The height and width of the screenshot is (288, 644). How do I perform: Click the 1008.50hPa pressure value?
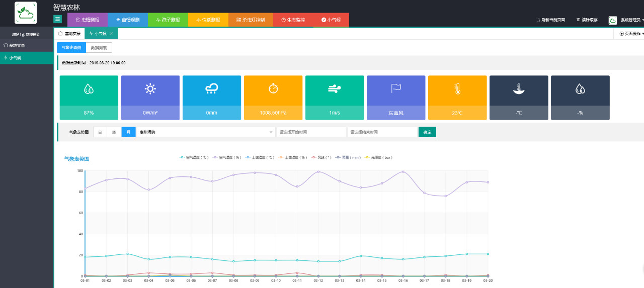(273, 113)
